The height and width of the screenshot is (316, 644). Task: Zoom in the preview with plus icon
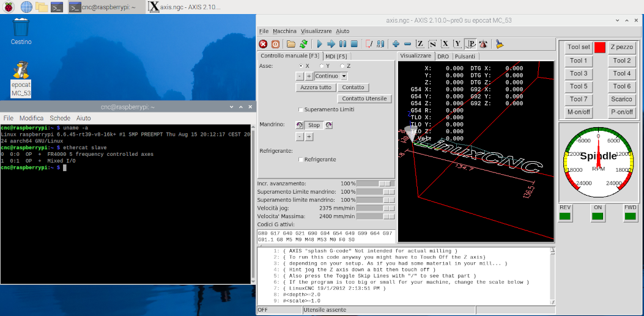(x=396, y=44)
